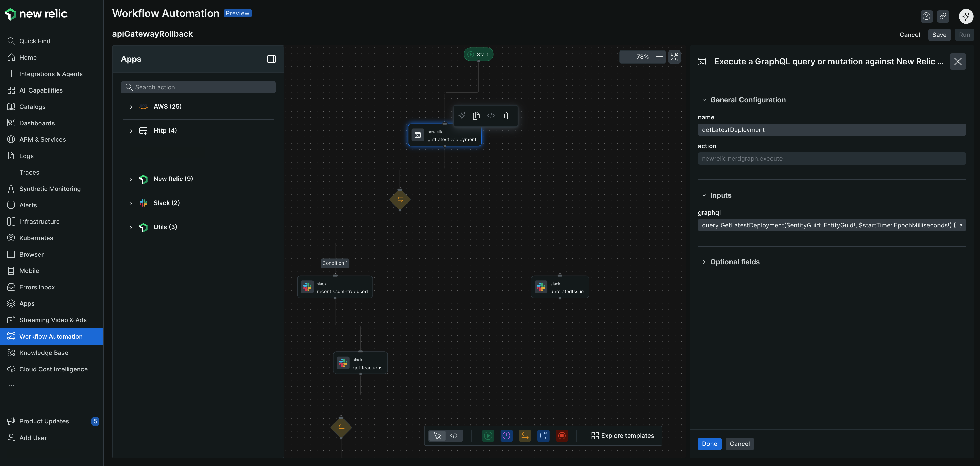980x466 pixels.
Task: Select the AI sparkle action on the floating node toolbar
Action: click(462, 115)
